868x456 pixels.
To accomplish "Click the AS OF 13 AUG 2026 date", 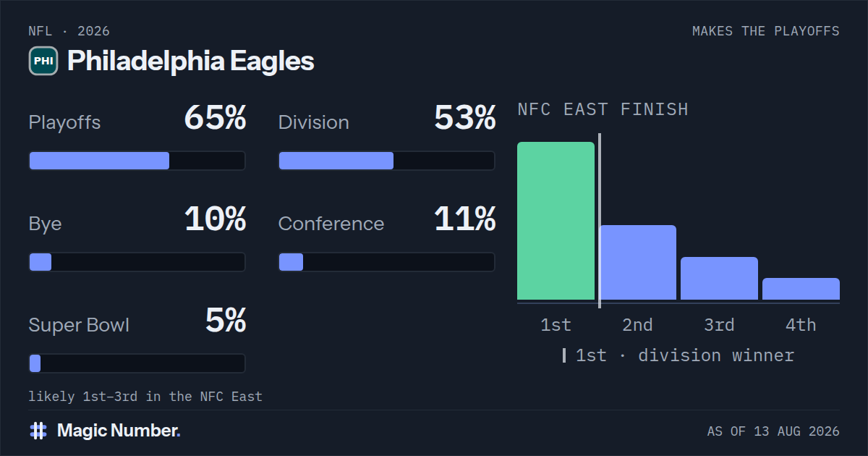I will point(773,431).
